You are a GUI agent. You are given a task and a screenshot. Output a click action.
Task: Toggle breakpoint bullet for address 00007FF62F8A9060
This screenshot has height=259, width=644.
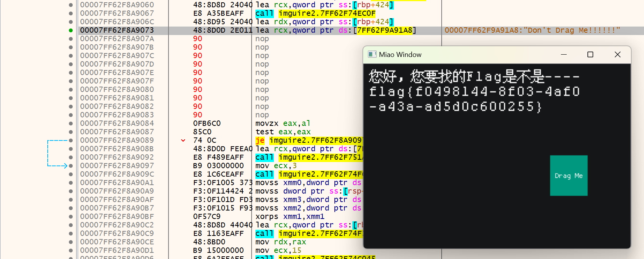pos(71,5)
